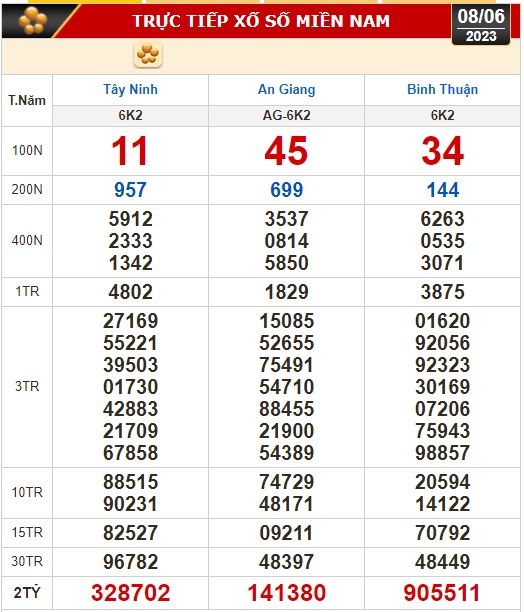Select the 3TR number 01730
This screenshot has width=524, height=612.
tap(130, 387)
